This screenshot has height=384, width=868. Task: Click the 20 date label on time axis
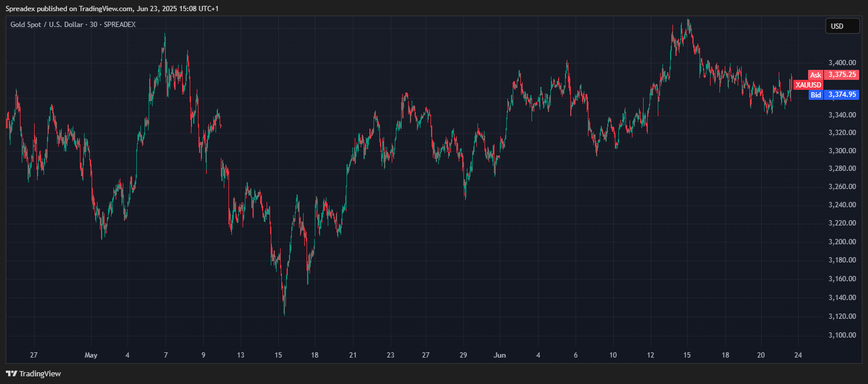click(x=761, y=355)
